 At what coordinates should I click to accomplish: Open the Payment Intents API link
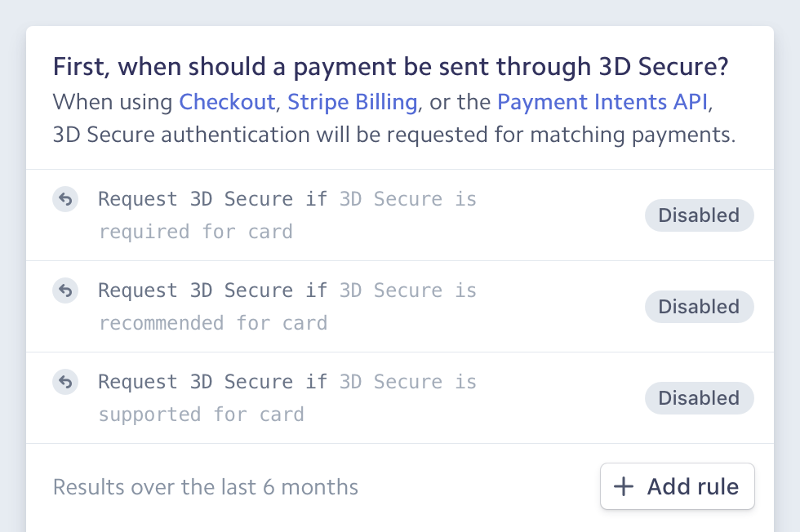pos(603,102)
